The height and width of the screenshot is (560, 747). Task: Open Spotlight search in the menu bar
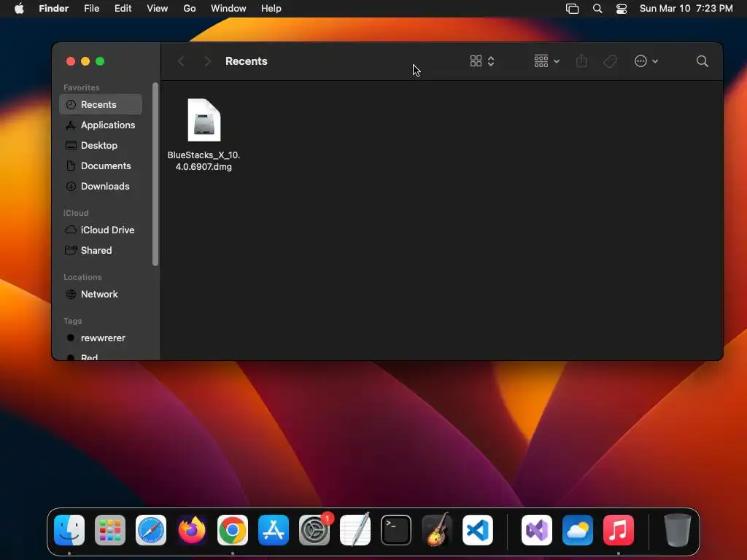coord(597,9)
